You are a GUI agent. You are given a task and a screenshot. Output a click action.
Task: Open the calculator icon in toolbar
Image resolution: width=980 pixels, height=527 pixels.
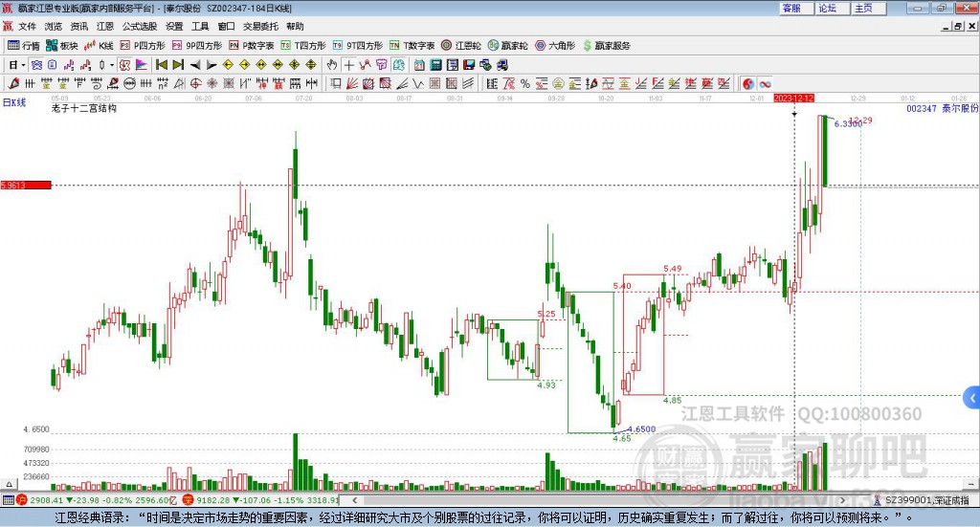(436, 65)
